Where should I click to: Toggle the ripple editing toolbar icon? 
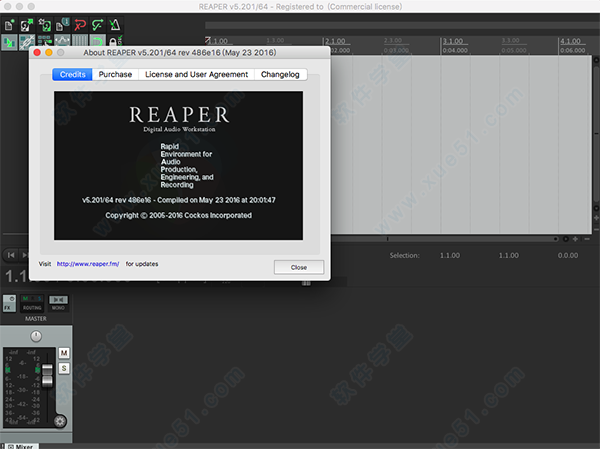point(44,41)
